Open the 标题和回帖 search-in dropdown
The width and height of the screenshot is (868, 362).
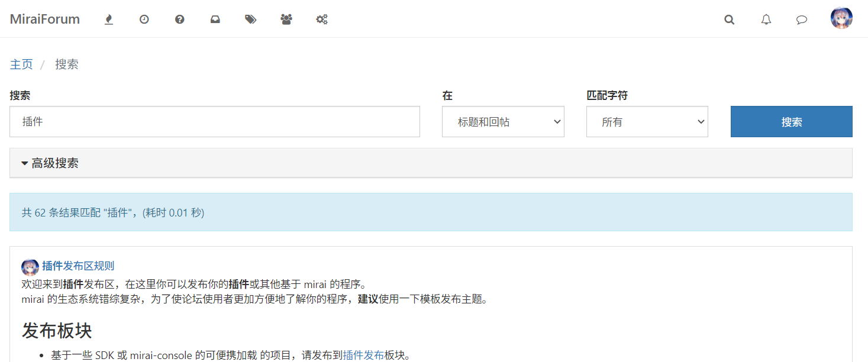click(x=503, y=122)
